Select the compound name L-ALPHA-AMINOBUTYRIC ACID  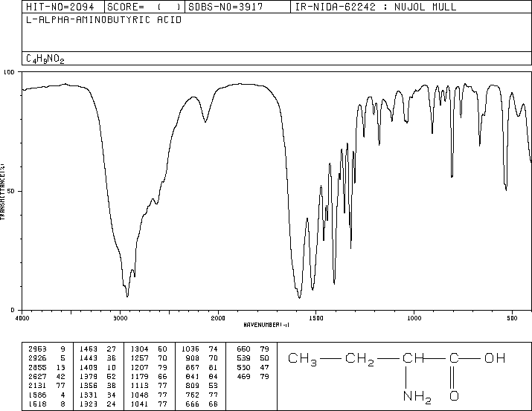(104, 20)
